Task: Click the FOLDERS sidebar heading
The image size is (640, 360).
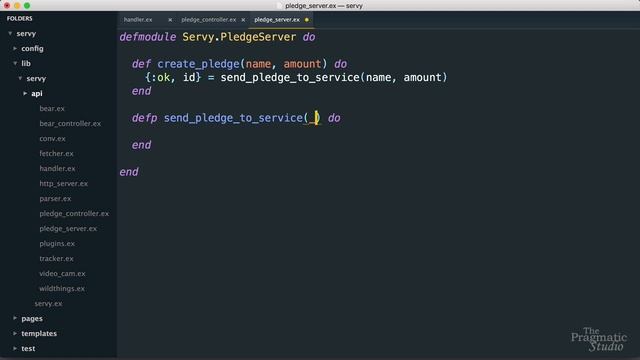Action: tap(20, 18)
